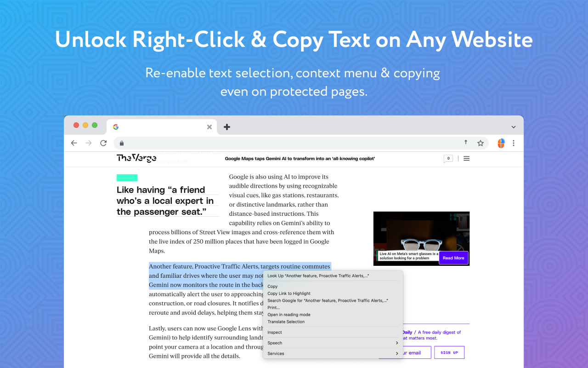Close the Google favicon tab
Screen dimensions: 588x368
(x=209, y=127)
